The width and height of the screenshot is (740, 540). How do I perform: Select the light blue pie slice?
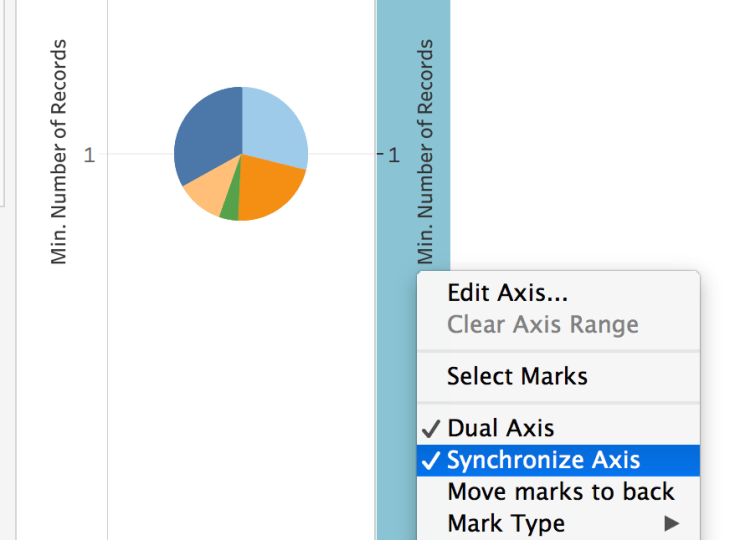click(273, 125)
